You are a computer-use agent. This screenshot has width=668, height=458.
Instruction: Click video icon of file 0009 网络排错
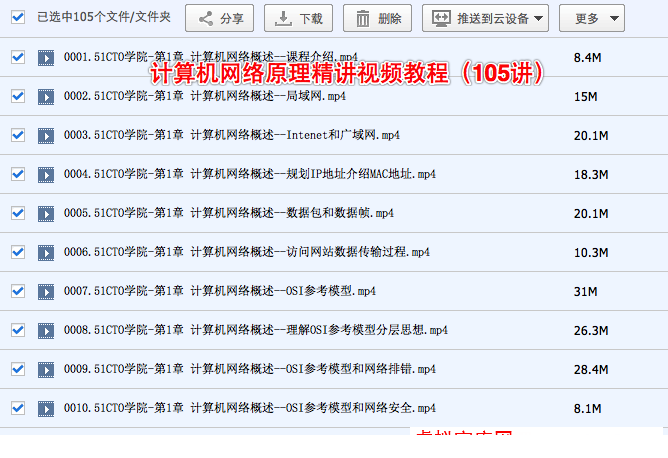[46, 370]
